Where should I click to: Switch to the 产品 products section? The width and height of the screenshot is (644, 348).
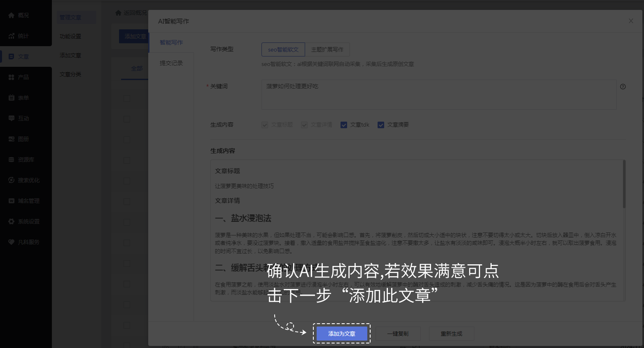(18, 77)
